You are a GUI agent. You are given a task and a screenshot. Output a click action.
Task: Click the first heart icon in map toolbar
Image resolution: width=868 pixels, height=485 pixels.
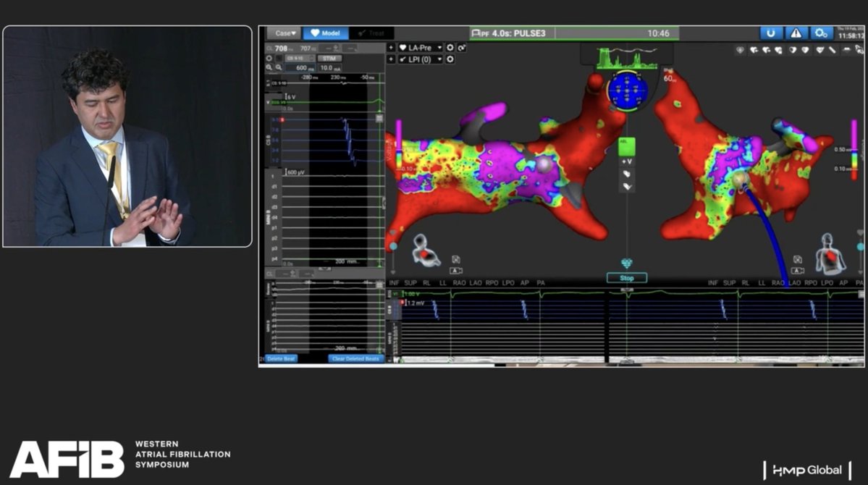point(740,50)
